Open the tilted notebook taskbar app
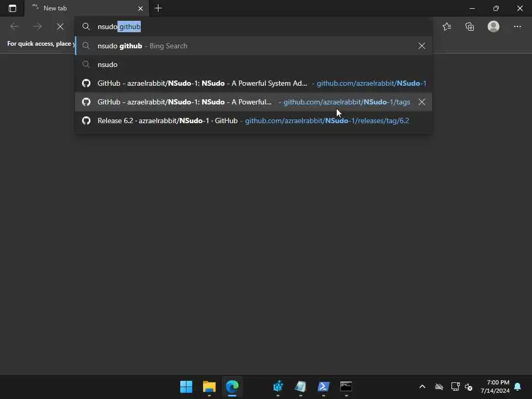This screenshot has height=399, width=532. [301, 387]
